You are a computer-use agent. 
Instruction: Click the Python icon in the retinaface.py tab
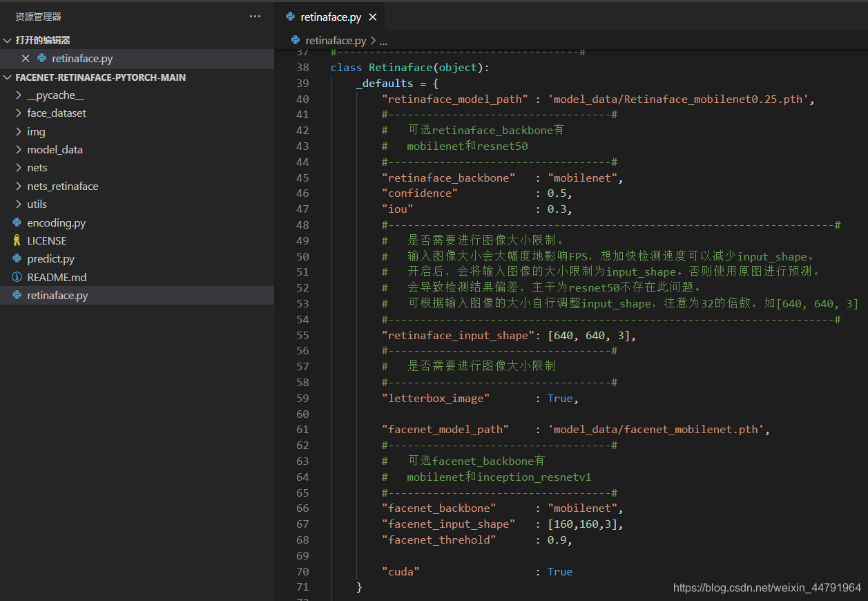click(x=291, y=17)
